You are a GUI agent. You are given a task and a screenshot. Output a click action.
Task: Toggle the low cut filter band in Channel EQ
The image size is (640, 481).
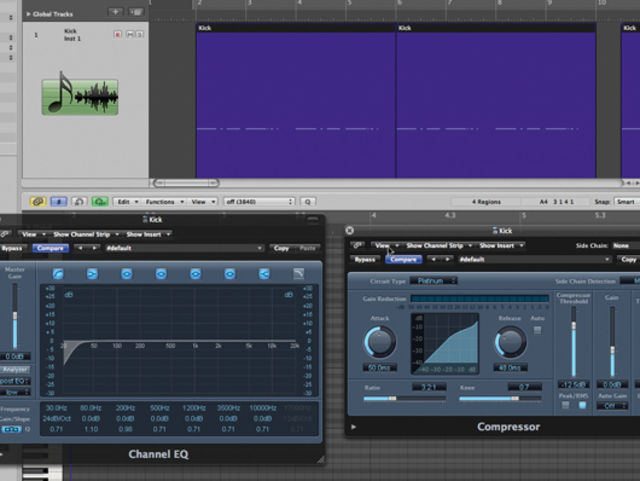pyautogui.click(x=58, y=274)
